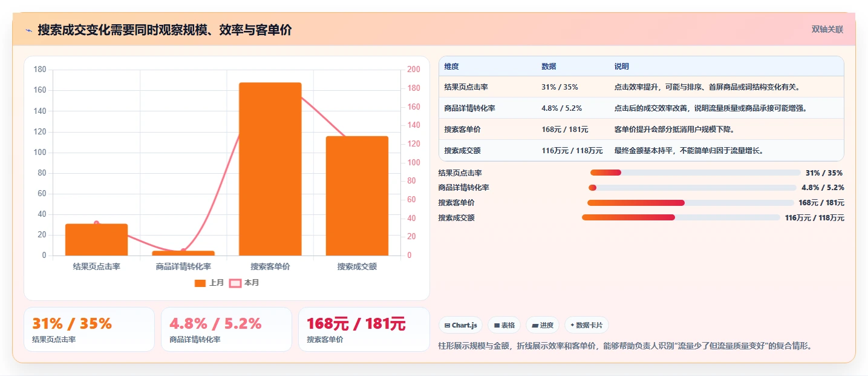This screenshot has height=376, width=868.
Task: Click the orange 结果页点击率 bar in chart
Action: point(97,240)
